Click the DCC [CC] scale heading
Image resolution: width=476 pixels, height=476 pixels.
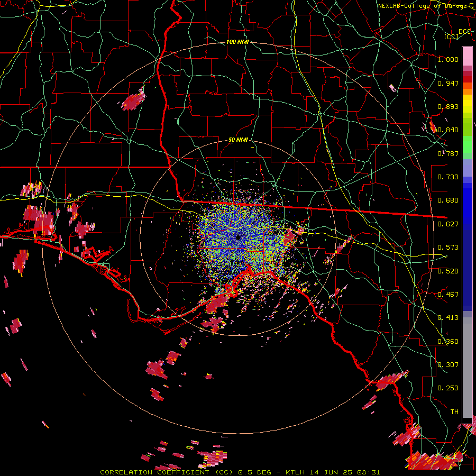pyautogui.click(x=457, y=34)
